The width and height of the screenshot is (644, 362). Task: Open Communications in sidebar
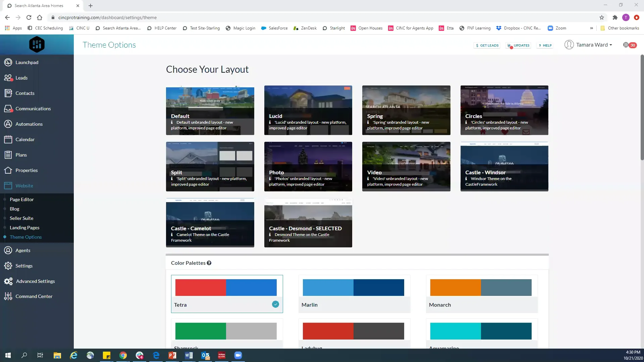(x=33, y=109)
